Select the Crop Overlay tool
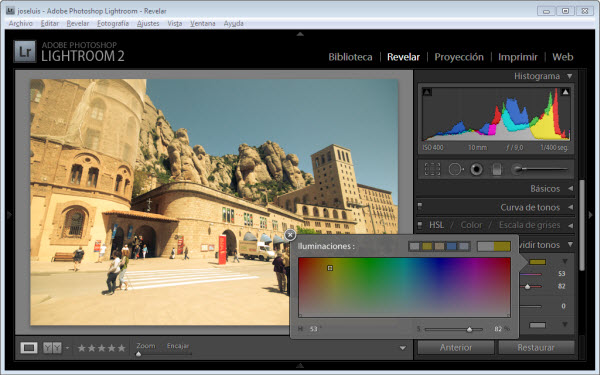Viewport: 600px width, 375px height. click(432, 169)
